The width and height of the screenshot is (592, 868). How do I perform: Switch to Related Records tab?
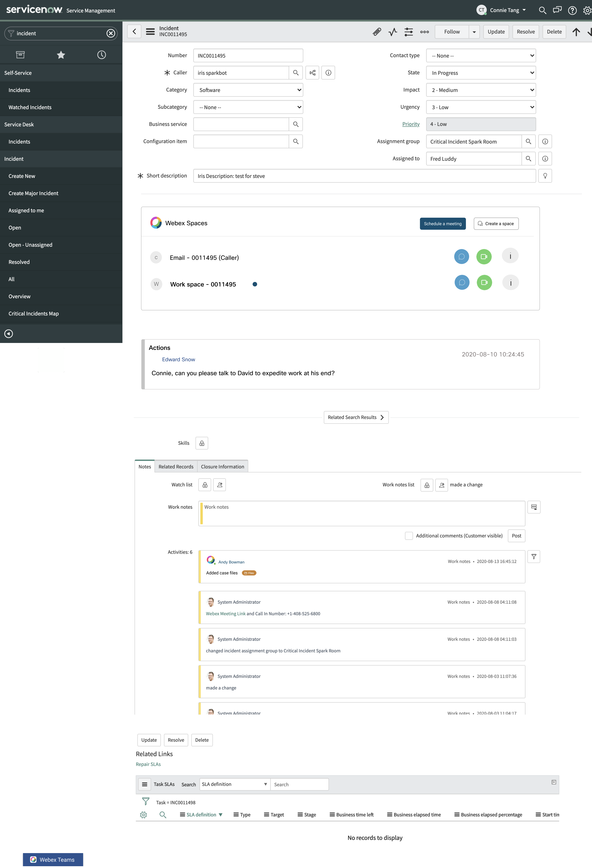[x=176, y=466]
